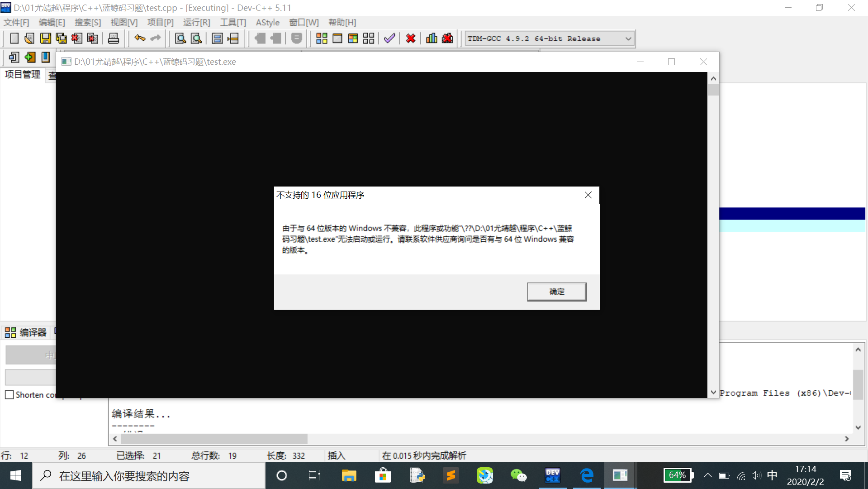Open Find with magnifier icon
This screenshot has height=489, width=868.
(180, 38)
